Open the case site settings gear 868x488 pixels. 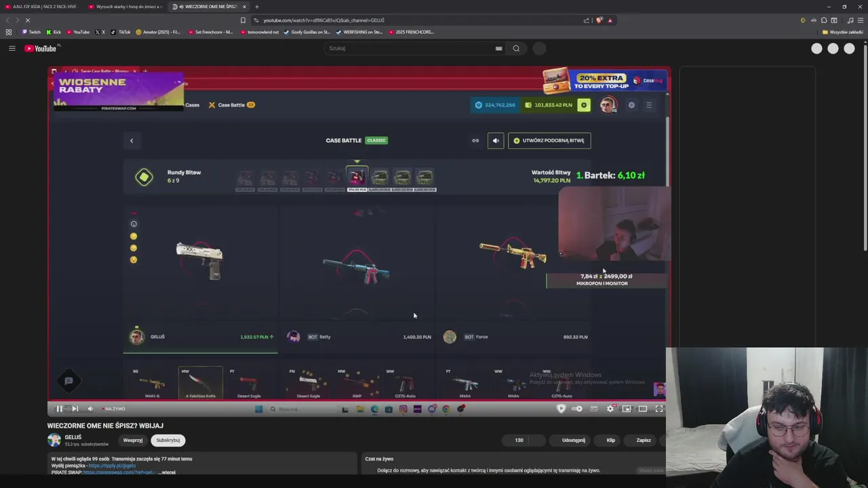631,105
